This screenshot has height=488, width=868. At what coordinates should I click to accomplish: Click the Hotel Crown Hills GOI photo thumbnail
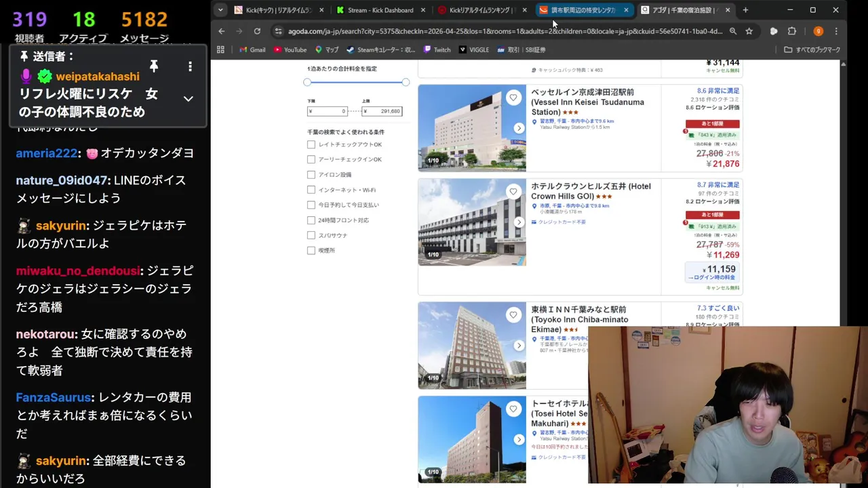(x=472, y=222)
